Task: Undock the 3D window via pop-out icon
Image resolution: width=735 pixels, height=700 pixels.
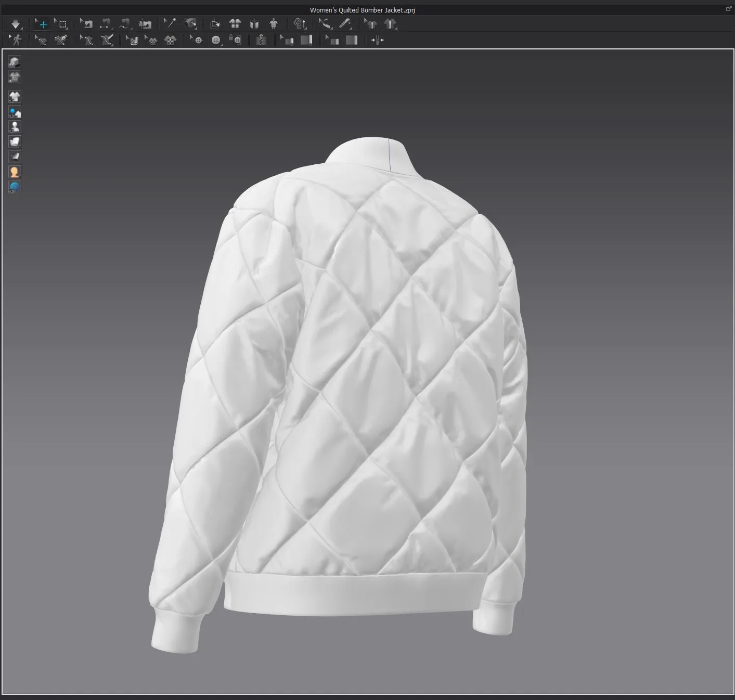Action: pyautogui.click(x=728, y=9)
